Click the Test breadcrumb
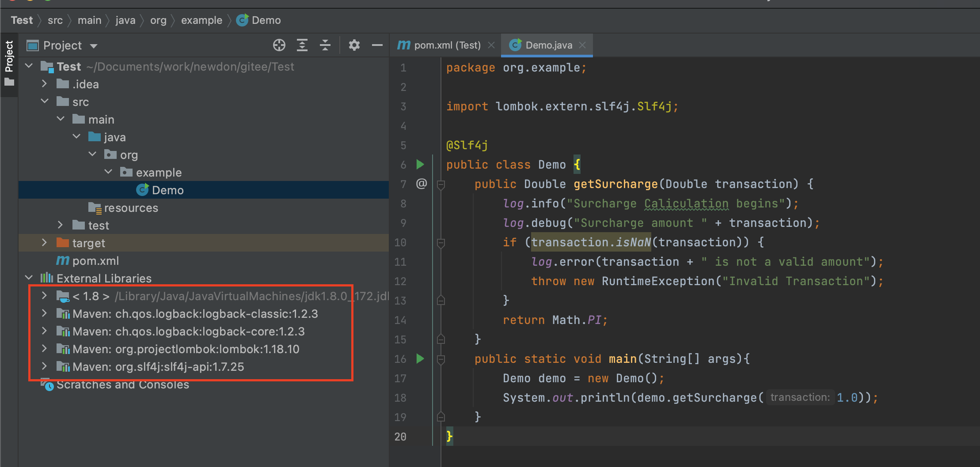980x467 pixels. 22,20
